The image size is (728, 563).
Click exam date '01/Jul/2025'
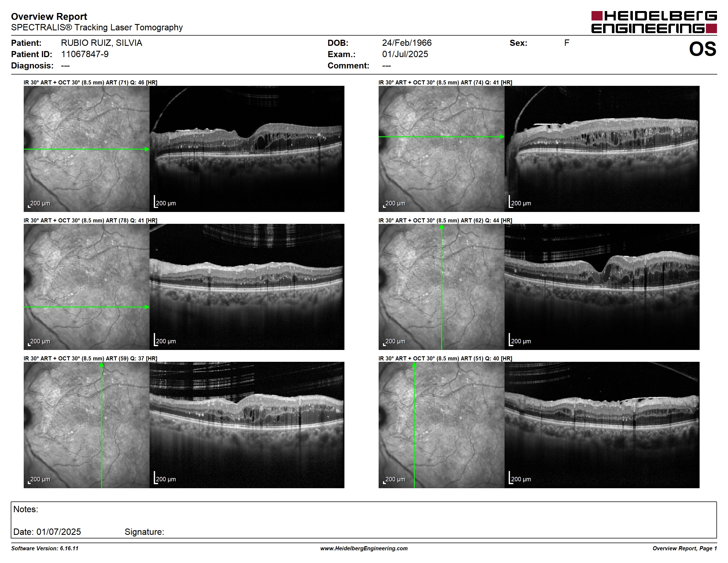coord(405,54)
